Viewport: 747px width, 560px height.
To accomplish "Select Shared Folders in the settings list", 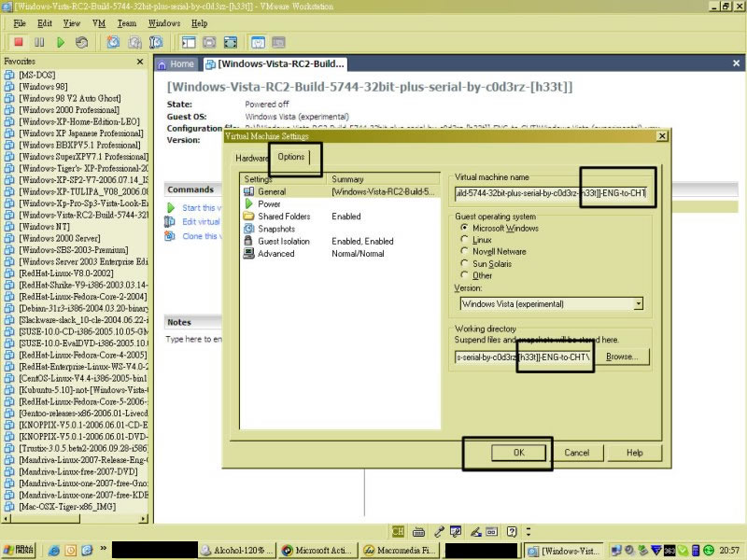I will pos(285,217).
